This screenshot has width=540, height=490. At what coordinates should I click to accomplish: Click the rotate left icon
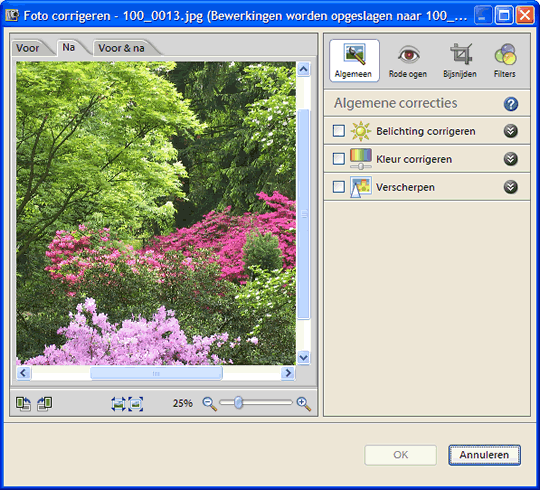coord(23,404)
